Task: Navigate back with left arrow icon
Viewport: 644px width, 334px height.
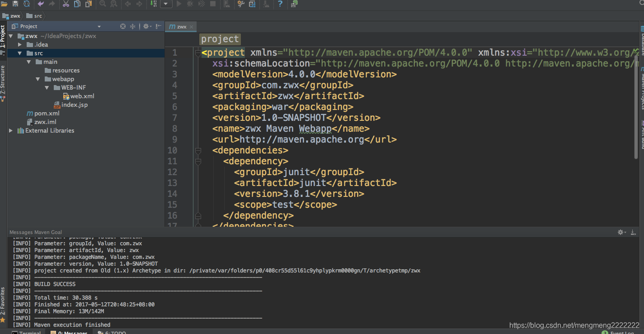Action: (128, 4)
